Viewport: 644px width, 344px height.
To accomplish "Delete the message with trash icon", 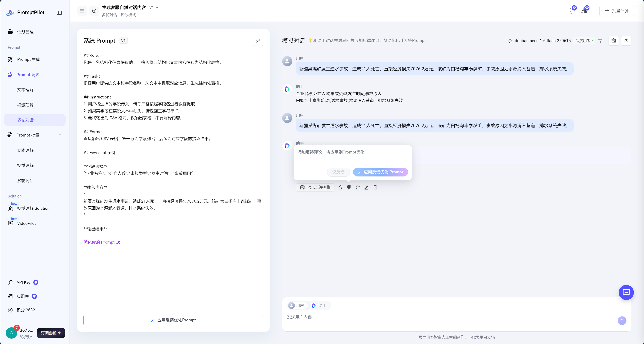I will [x=375, y=187].
